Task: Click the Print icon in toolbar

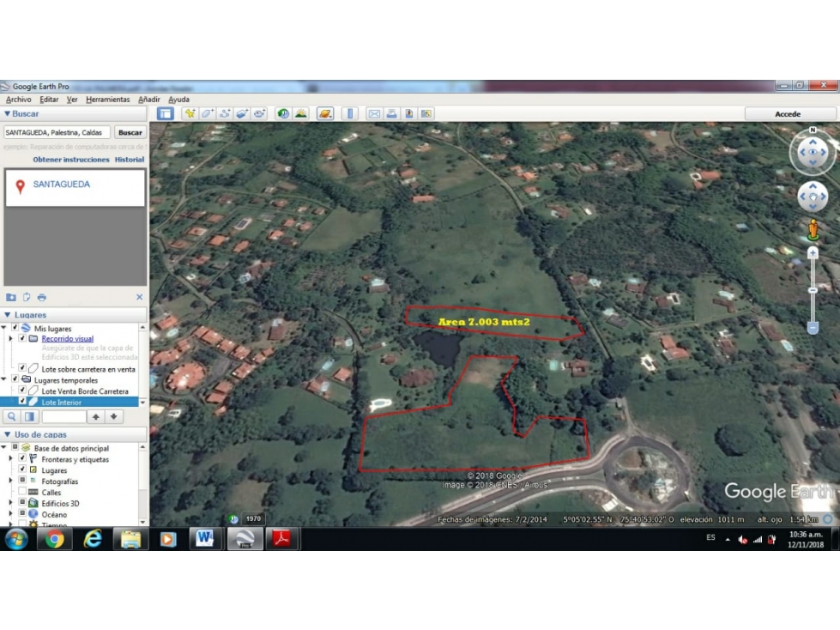Action: click(x=391, y=113)
